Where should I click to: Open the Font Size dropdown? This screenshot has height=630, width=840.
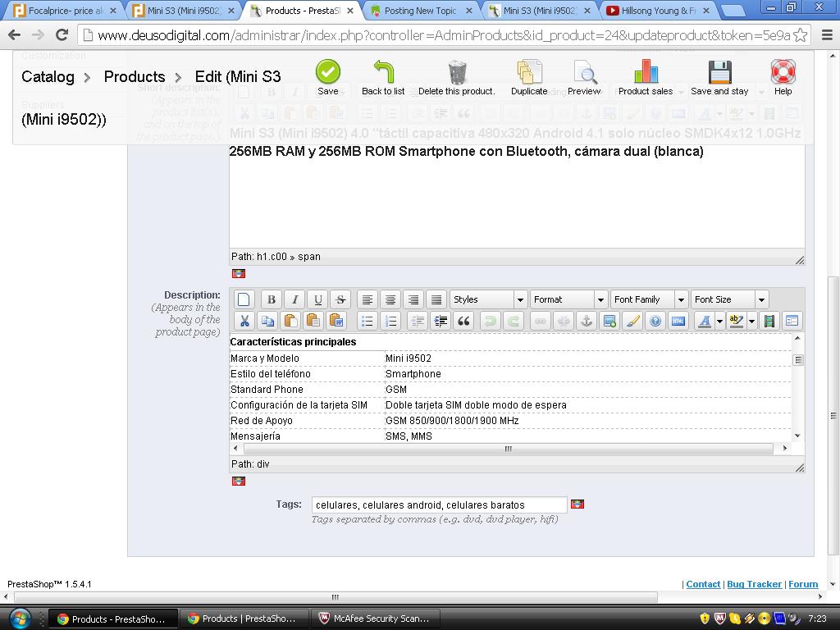click(729, 299)
